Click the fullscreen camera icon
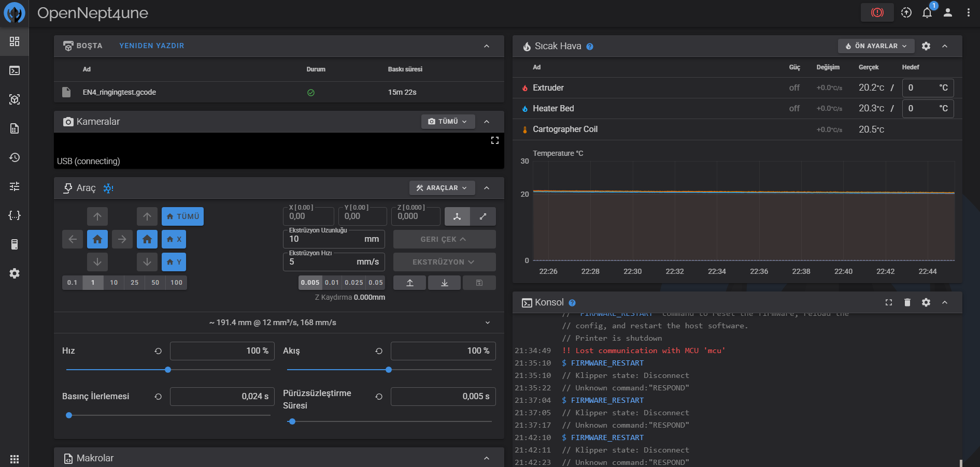 pyautogui.click(x=494, y=140)
